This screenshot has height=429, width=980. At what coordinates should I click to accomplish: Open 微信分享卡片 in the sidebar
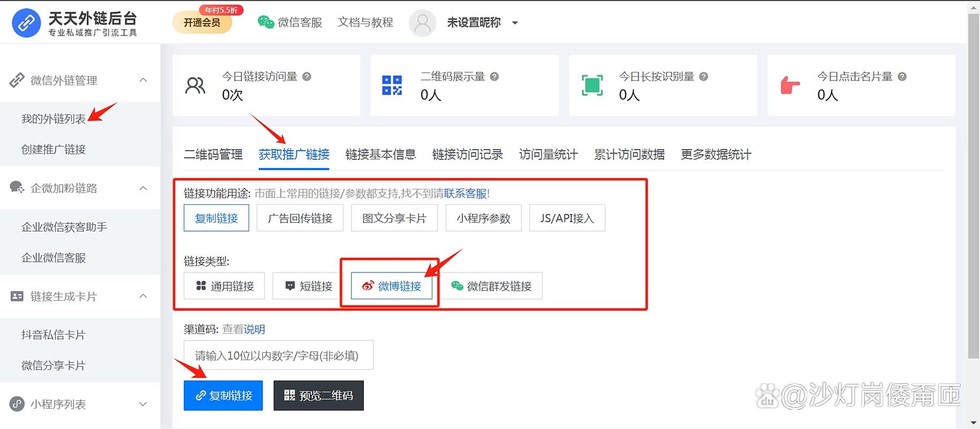coord(54,365)
